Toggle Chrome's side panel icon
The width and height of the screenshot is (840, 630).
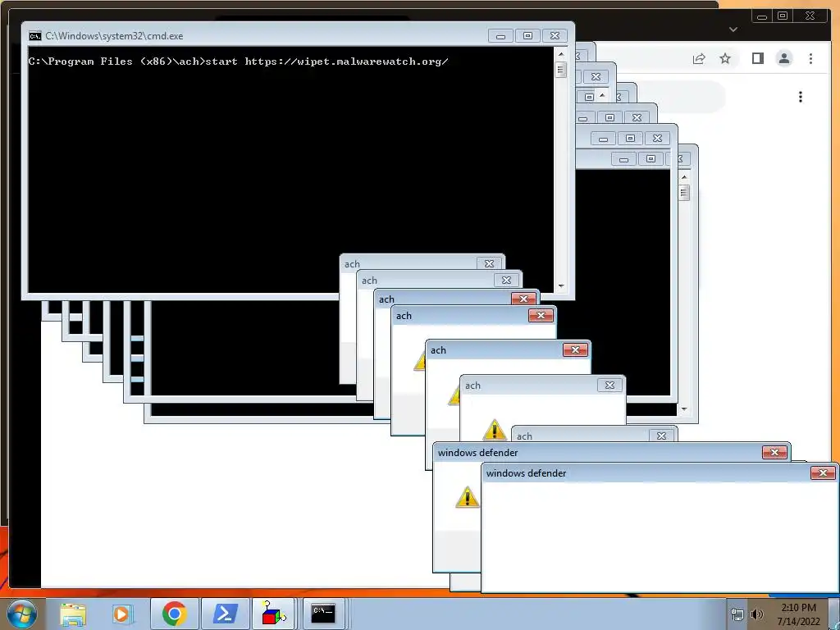coord(757,58)
